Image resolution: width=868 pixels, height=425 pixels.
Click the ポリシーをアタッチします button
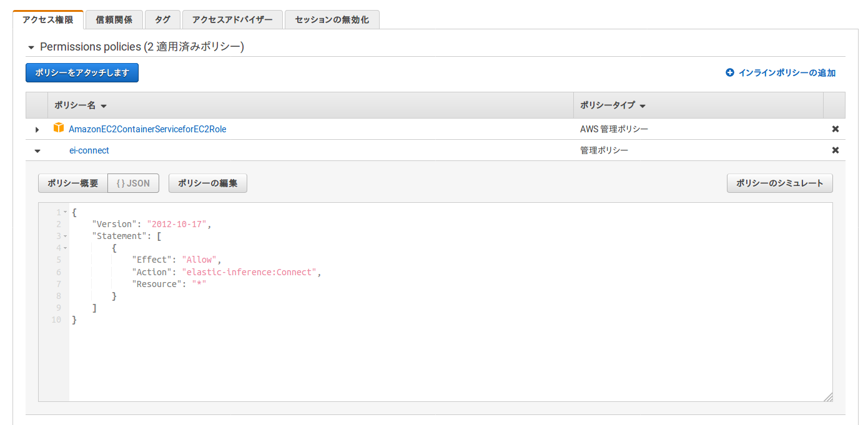[81, 72]
